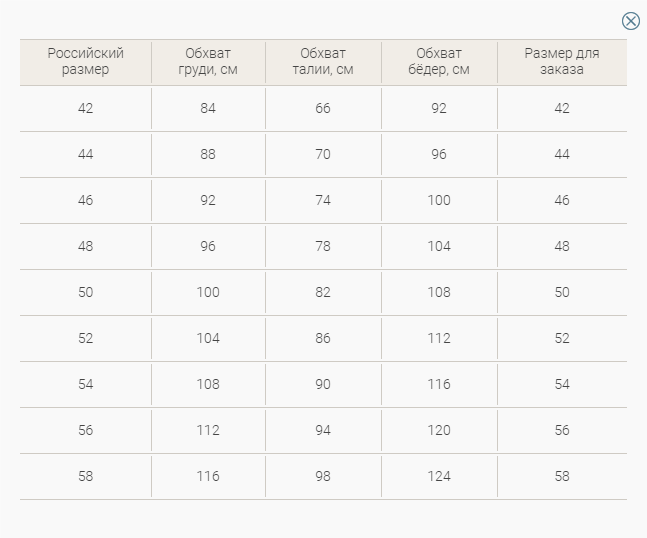This screenshot has width=647, height=538.
Task: Click the Российский размер column header
Action: pos(85,61)
